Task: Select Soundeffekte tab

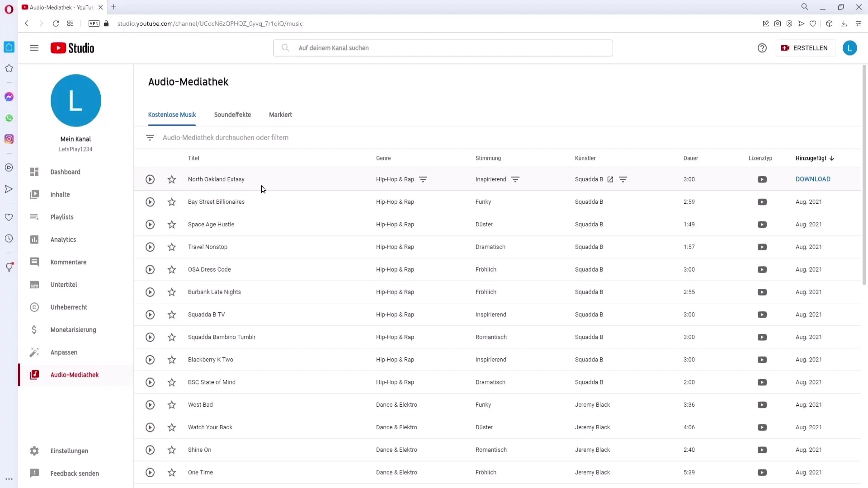Action: coord(232,114)
